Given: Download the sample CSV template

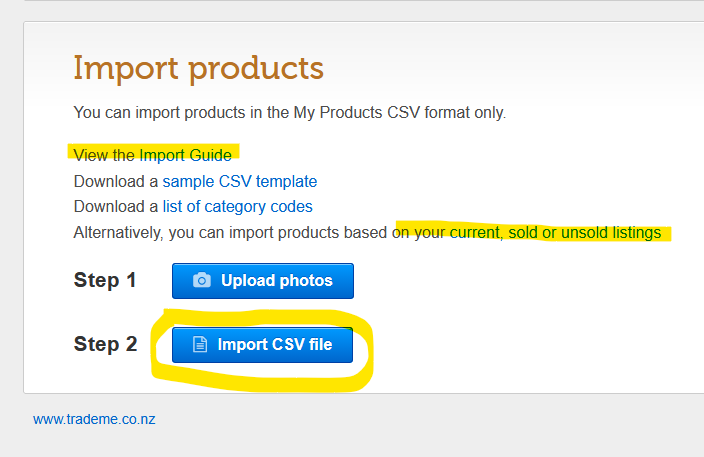Looking at the screenshot, I should coord(240,181).
